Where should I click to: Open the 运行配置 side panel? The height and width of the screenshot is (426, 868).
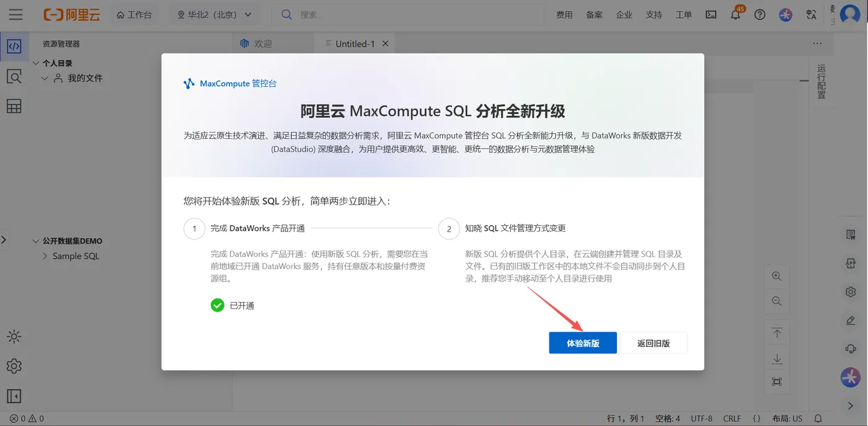point(821,81)
